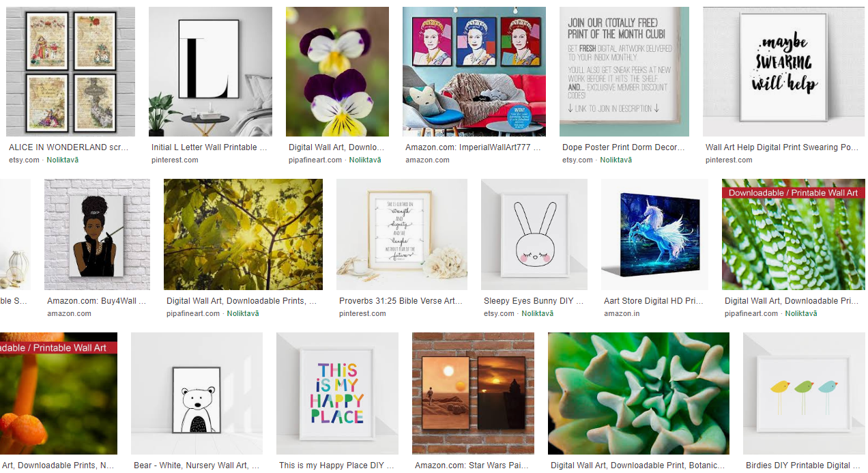Select the purple pansy flower photo

[337, 72]
